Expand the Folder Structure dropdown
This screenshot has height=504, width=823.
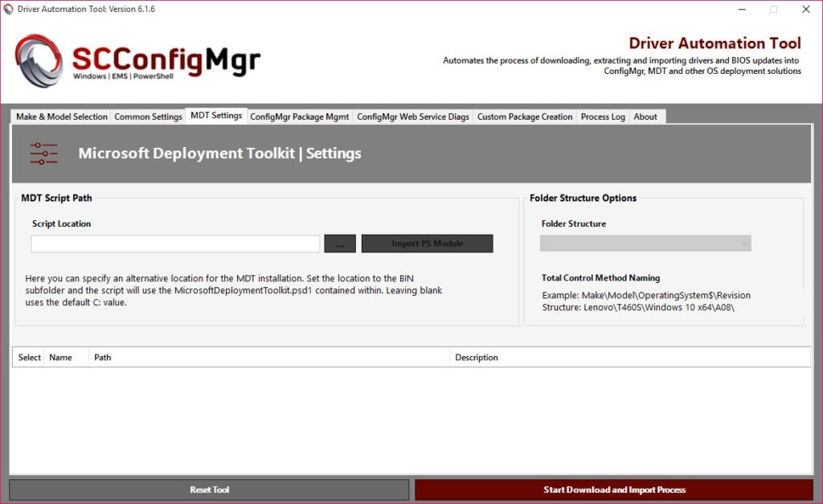click(645, 243)
